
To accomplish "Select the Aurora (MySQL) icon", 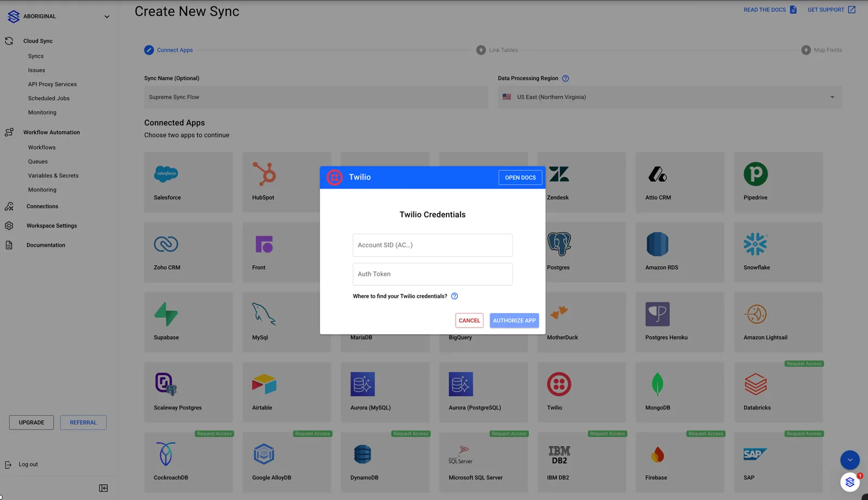I will point(362,384).
